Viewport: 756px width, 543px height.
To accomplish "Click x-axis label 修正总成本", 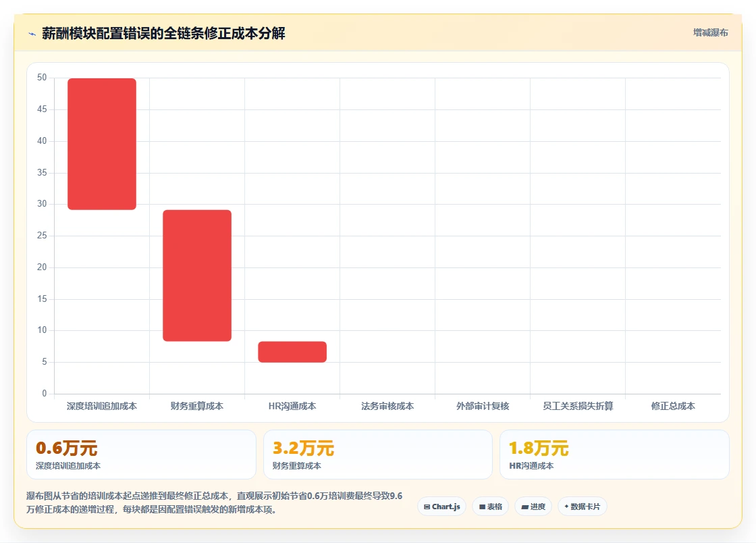I will pos(673,406).
